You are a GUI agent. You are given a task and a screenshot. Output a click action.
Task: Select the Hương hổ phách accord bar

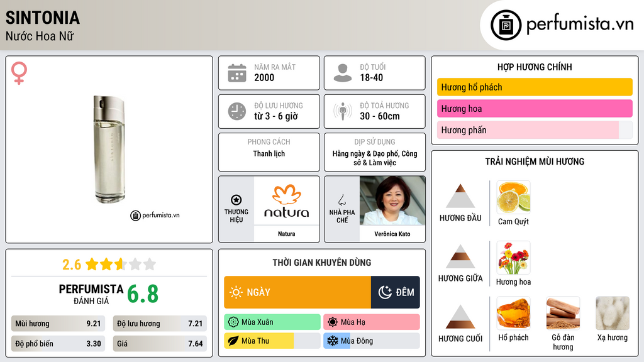tap(535, 87)
